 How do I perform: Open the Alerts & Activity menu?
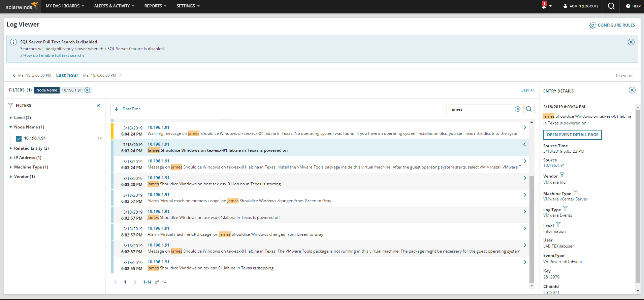[x=114, y=6]
